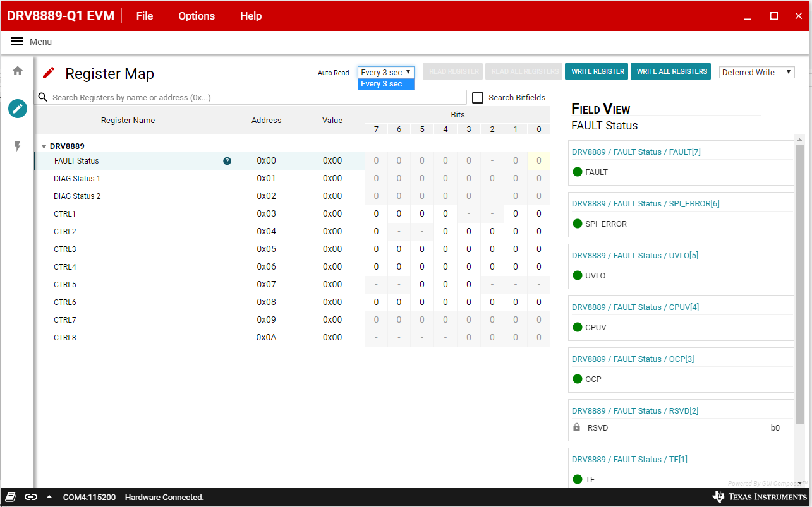Screen dimensions: 812x507
Task: Select the CTRL8 register row
Action: click(x=292, y=338)
